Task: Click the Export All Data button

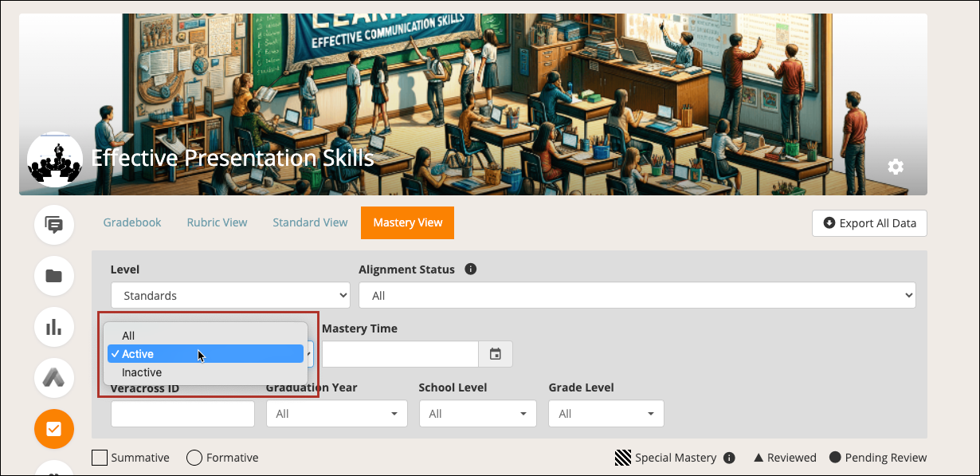Action: (869, 223)
